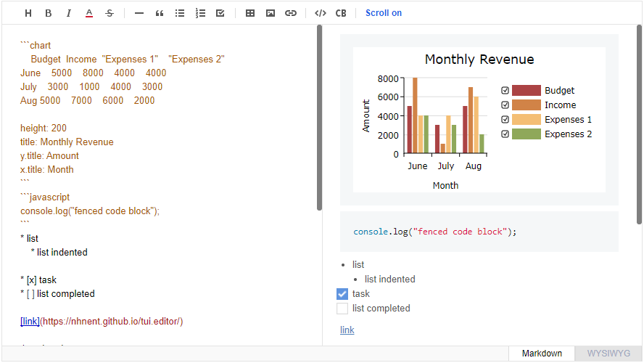This screenshot has width=644, height=363.
Task: Insert an unordered bullet list
Action: click(180, 13)
